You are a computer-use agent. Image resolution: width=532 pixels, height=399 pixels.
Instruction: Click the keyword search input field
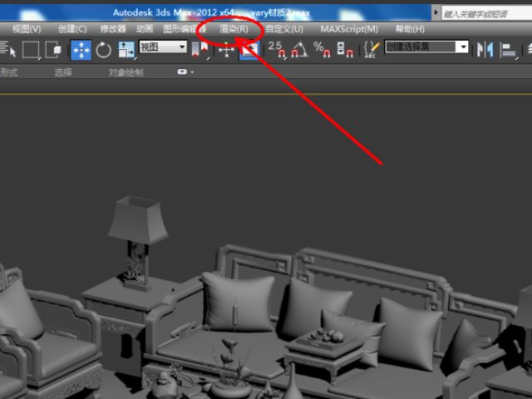(x=481, y=14)
